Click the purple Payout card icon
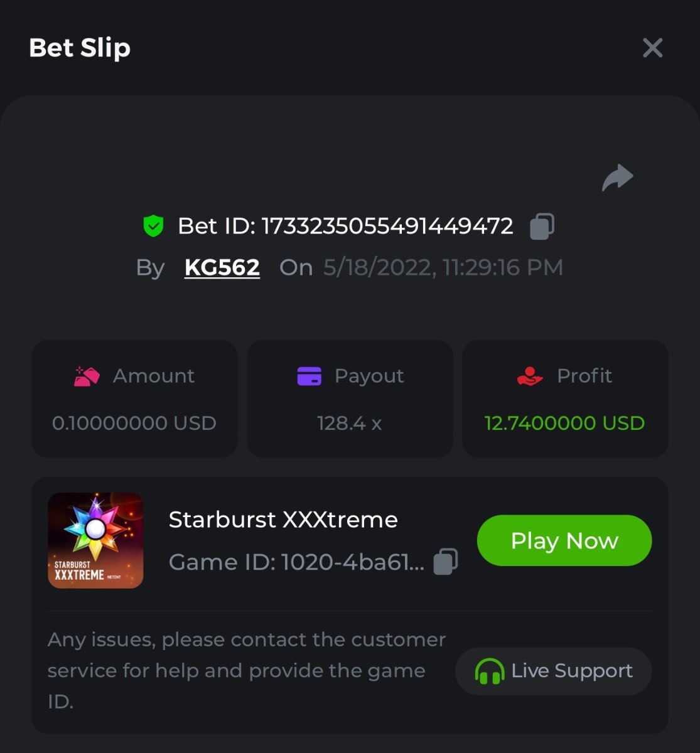The height and width of the screenshot is (753, 700). pos(309,376)
